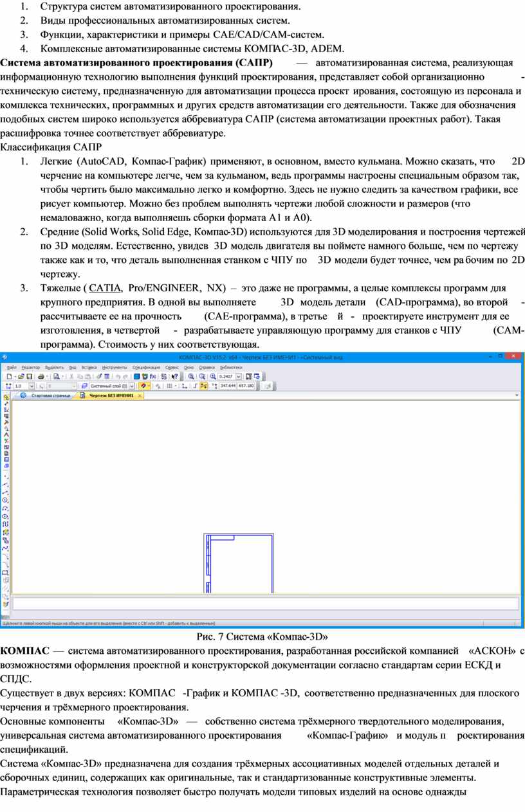Open the document tab list arrow
The image size is (525, 812).
pos(517,395)
